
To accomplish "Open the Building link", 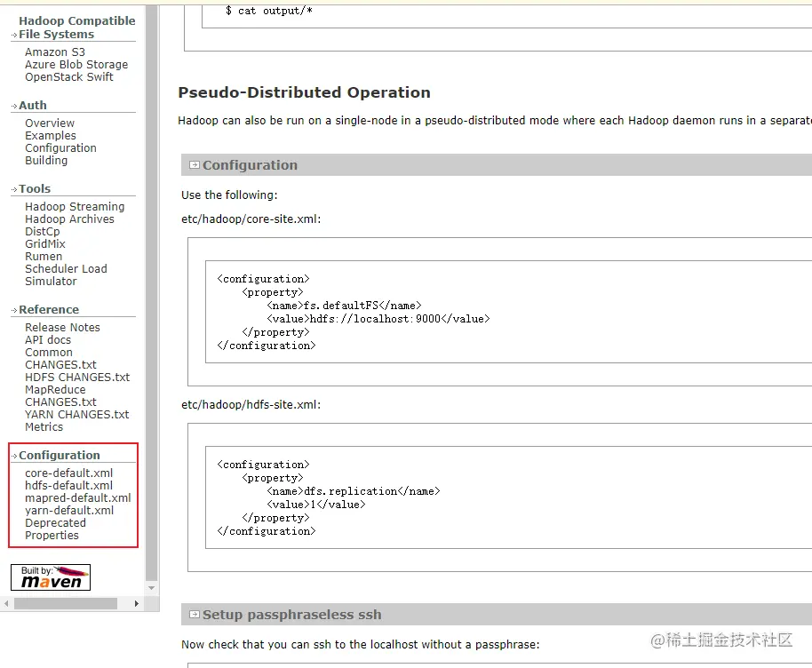I will (x=46, y=161).
